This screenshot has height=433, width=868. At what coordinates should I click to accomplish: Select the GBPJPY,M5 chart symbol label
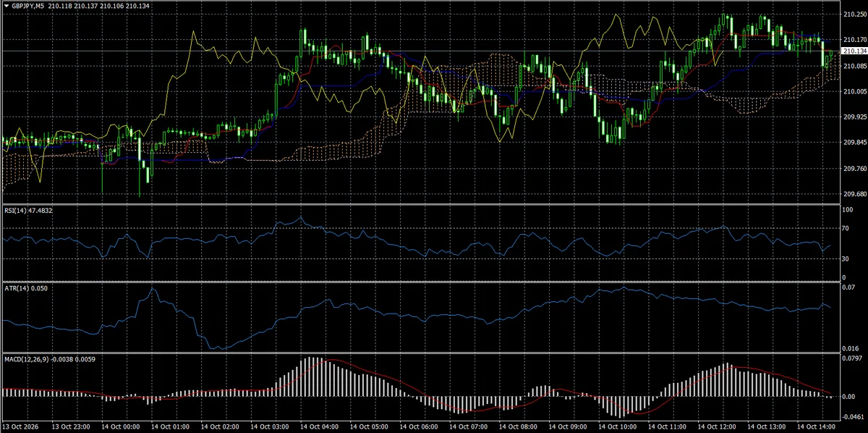point(27,6)
